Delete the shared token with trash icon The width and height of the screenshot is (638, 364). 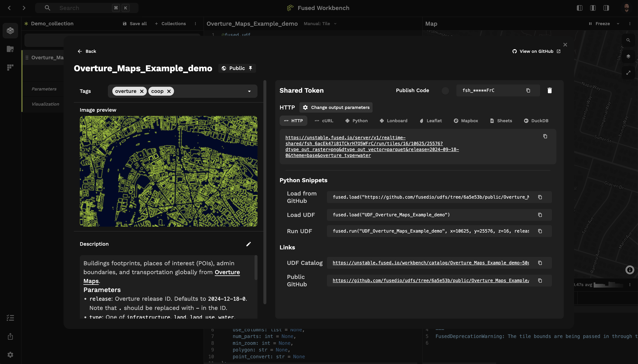click(550, 90)
